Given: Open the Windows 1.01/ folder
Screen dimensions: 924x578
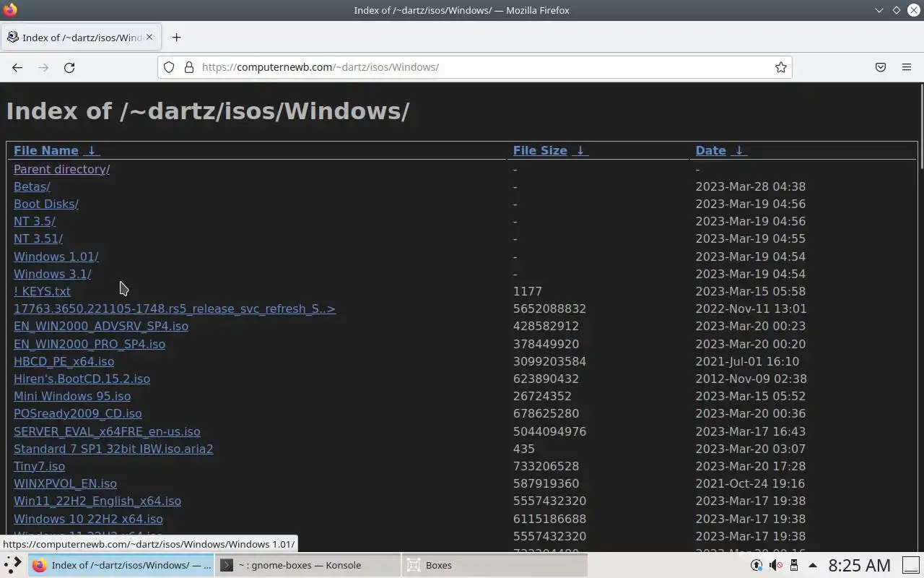Looking at the screenshot, I should [56, 256].
